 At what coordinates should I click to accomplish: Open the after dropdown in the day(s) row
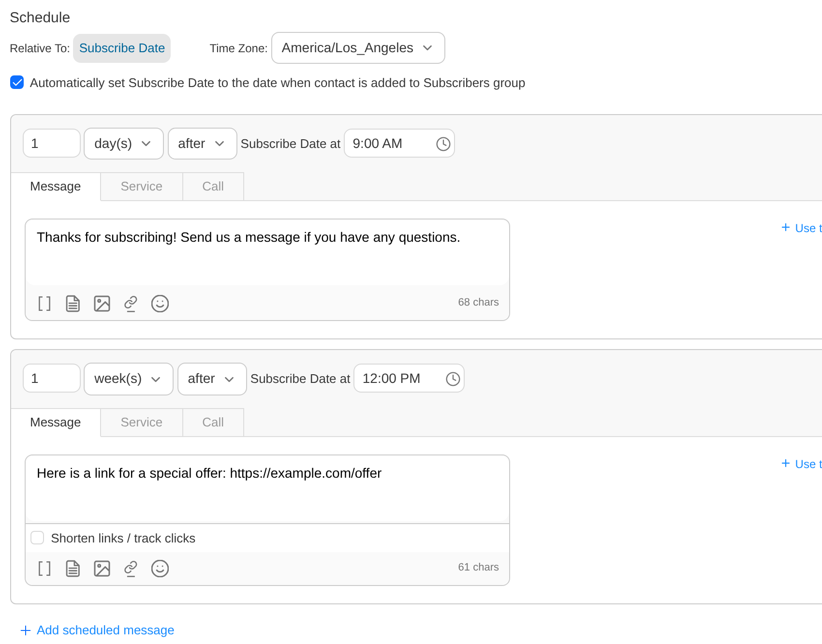(x=203, y=144)
